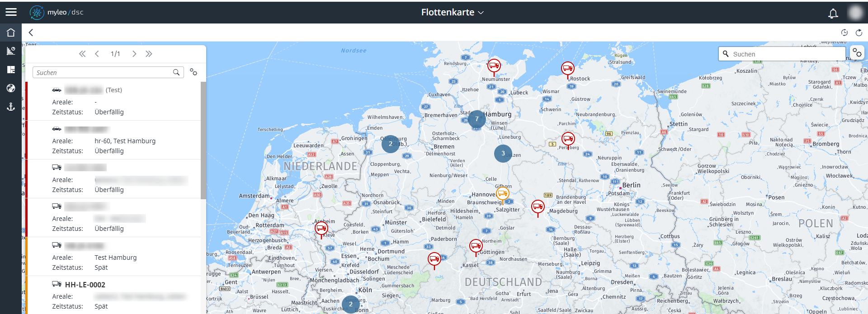The image size is (868, 314).
Task: Expand the Oldenburg cluster of 2
Action: pyautogui.click(x=391, y=144)
